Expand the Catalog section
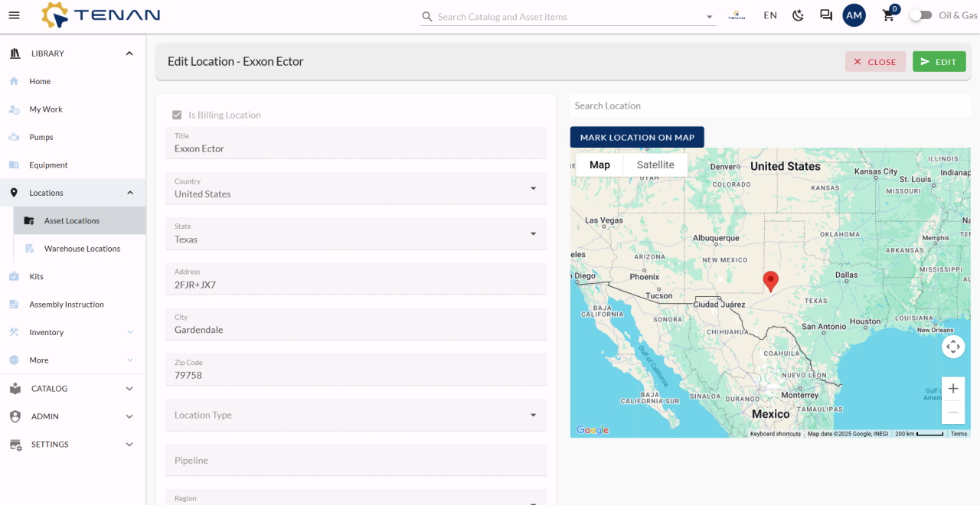This screenshot has width=980, height=505. (129, 389)
